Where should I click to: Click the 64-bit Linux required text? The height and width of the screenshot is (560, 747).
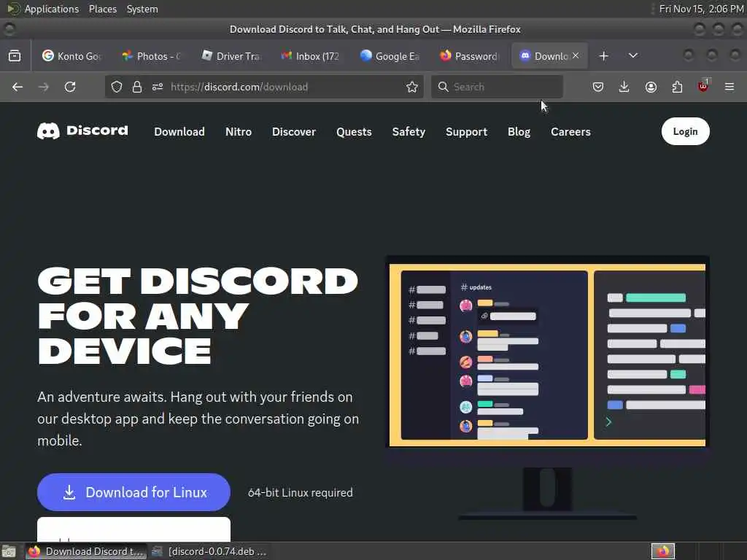300,492
